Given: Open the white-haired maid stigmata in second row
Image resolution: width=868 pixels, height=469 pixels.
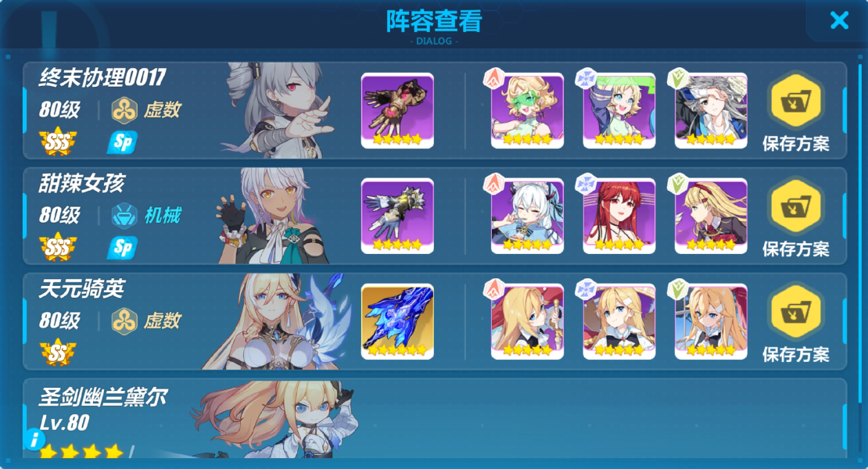Looking at the screenshot, I should 527,216.
